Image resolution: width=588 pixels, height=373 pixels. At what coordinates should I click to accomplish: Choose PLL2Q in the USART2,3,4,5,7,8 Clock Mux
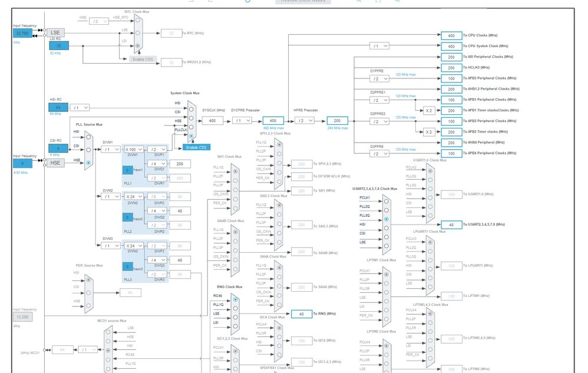pyautogui.click(x=387, y=210)
